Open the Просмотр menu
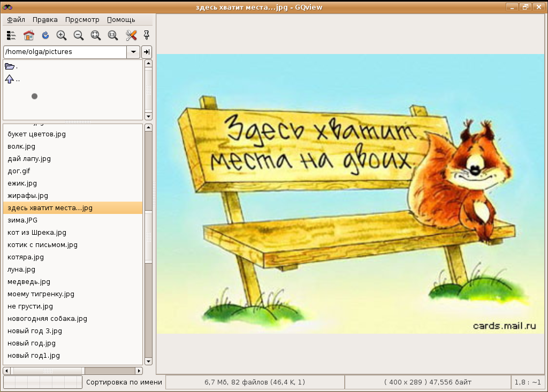548x392 pixels. pyautogui.click(x=82, y=20)
